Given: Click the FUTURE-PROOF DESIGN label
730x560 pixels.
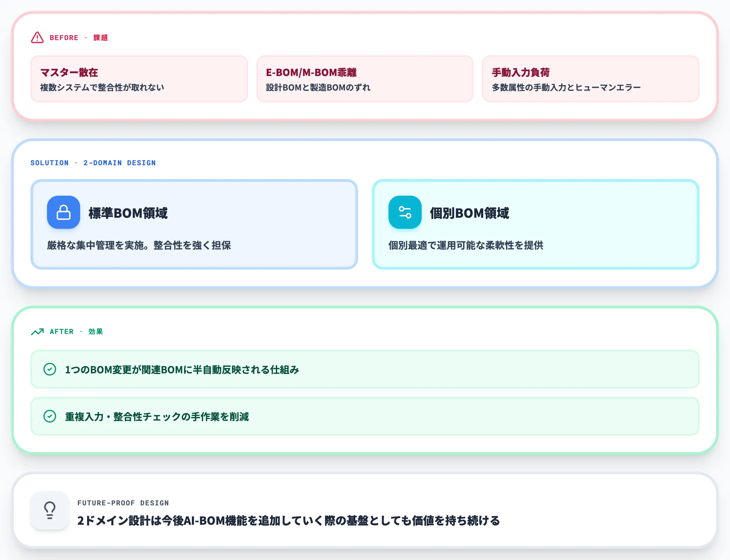Looking at the screenshot, I should point(123,503).
